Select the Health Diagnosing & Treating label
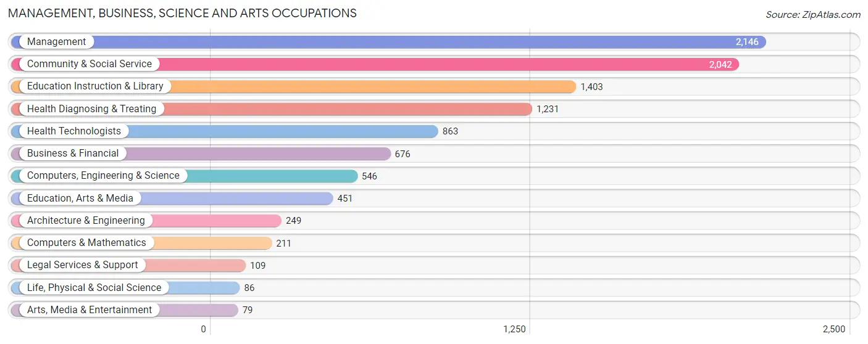The image size is (868, 344). point(92,109)
